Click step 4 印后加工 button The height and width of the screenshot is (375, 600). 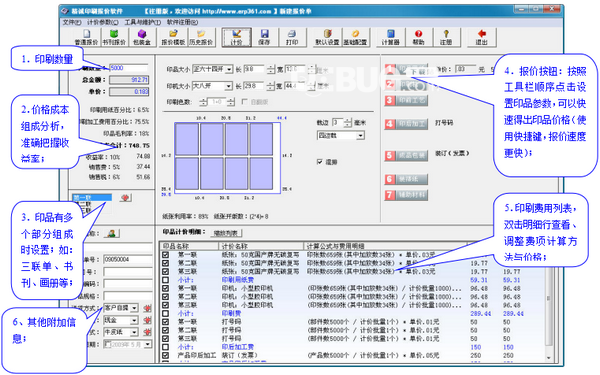(406, 124)
